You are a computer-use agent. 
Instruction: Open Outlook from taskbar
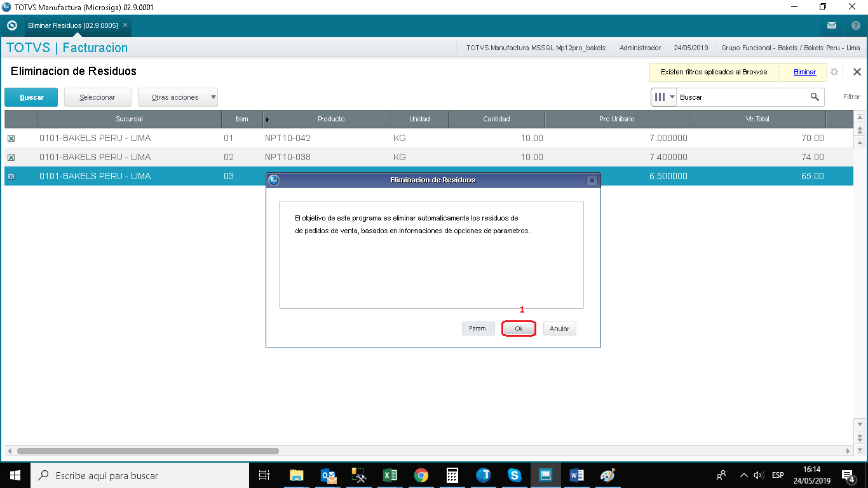329,475
